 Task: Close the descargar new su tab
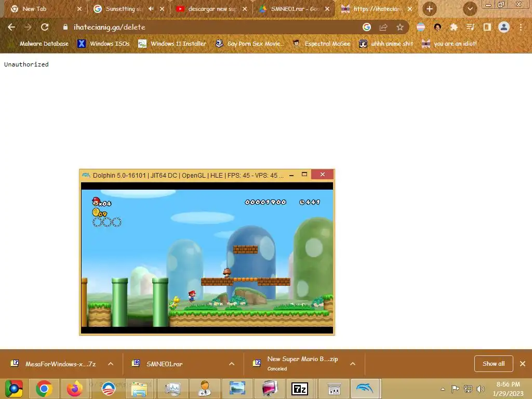click(245, 9)
